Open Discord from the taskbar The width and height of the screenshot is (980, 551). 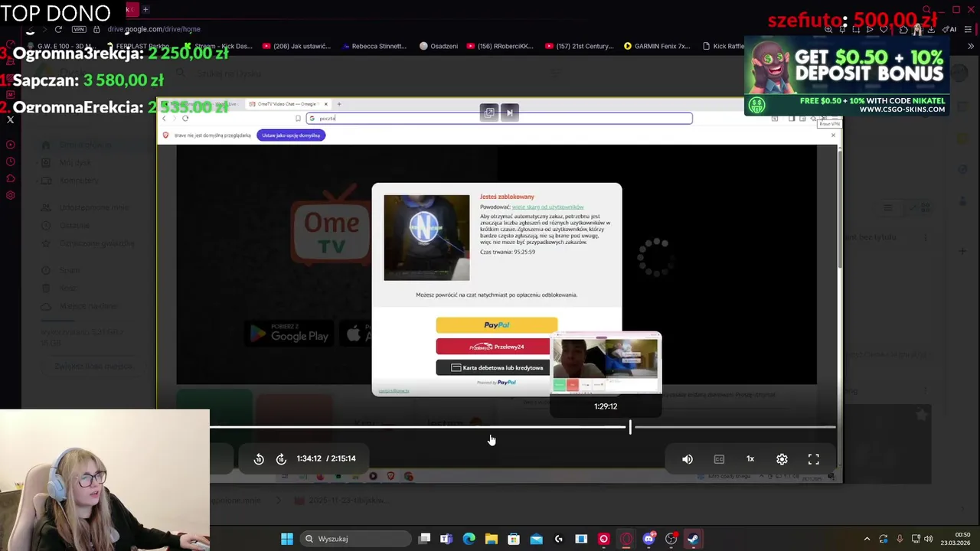(x=648, y=539)
